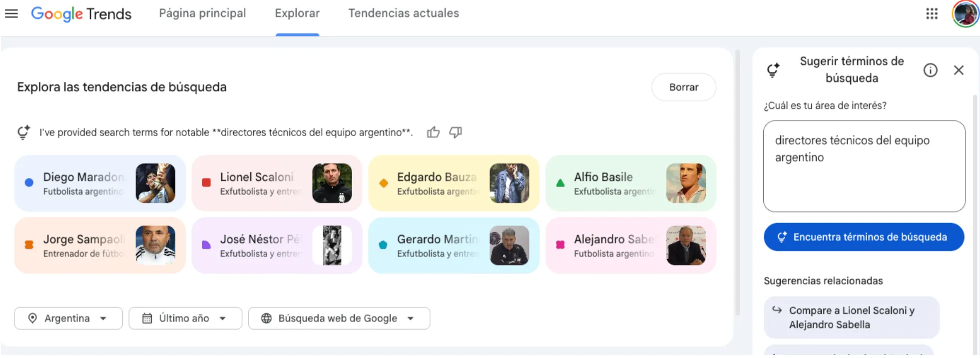Click pink marker on Alejandro Sabella card
Screen dimensions: 980x358
pos(560,244)
